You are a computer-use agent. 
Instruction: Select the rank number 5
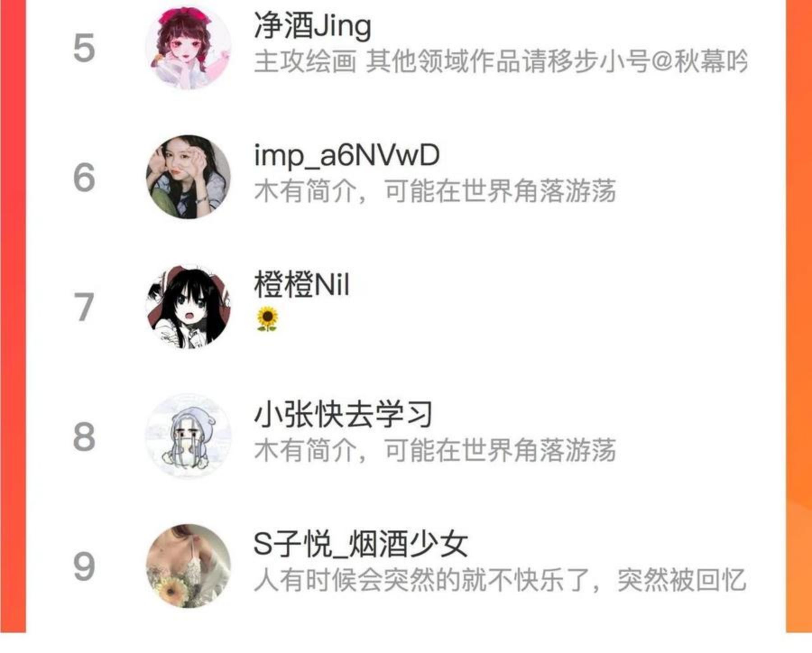84,48
